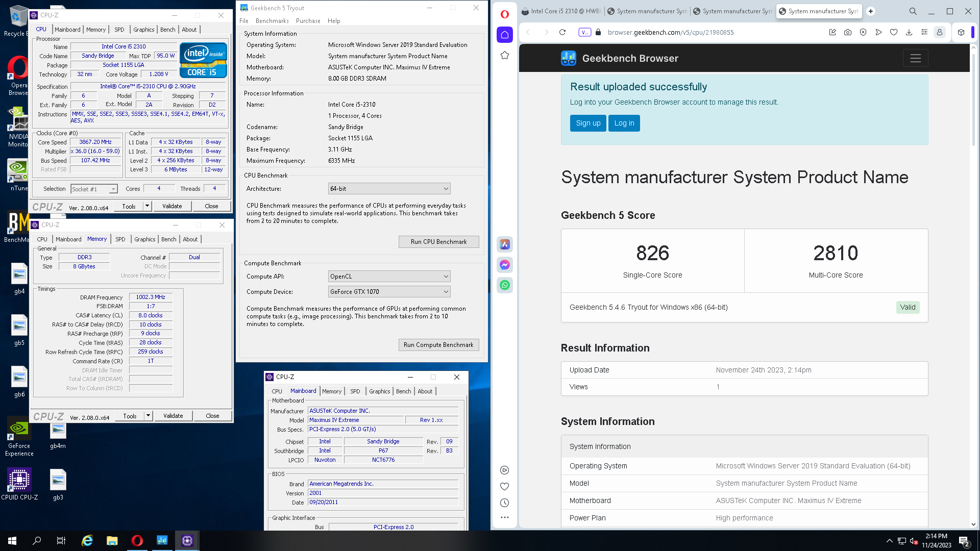Open sidebar setup three-dots icon
The height and width of the screenshot is (551, 980).
pyautogui.click(x=504, y=517)
